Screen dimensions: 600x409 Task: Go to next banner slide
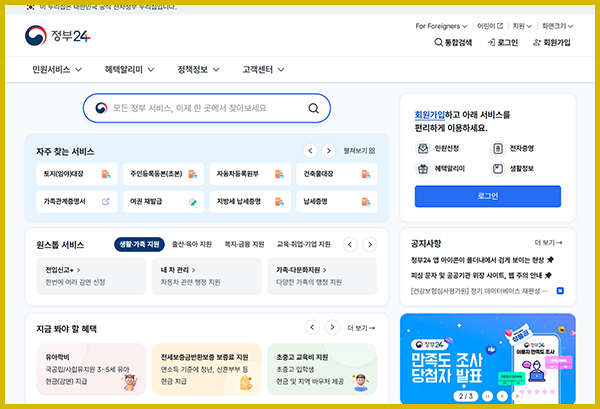(517, 396)
